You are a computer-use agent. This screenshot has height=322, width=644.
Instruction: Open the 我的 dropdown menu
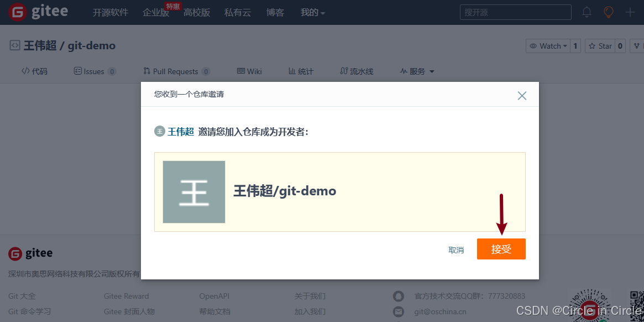(x=312, y=12)
